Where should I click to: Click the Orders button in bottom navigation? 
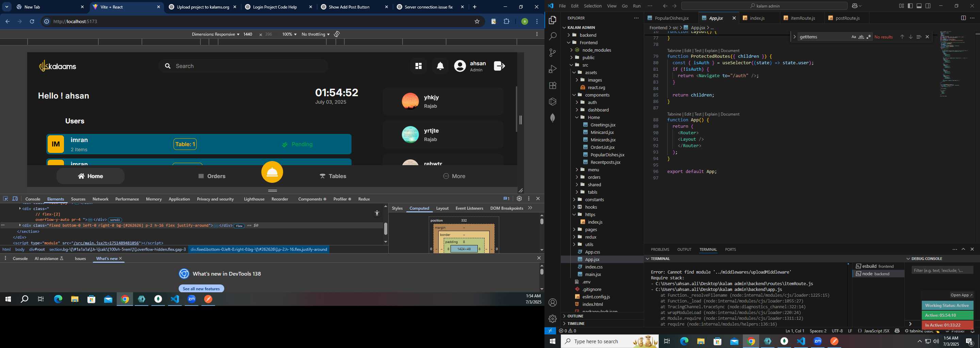212,176
